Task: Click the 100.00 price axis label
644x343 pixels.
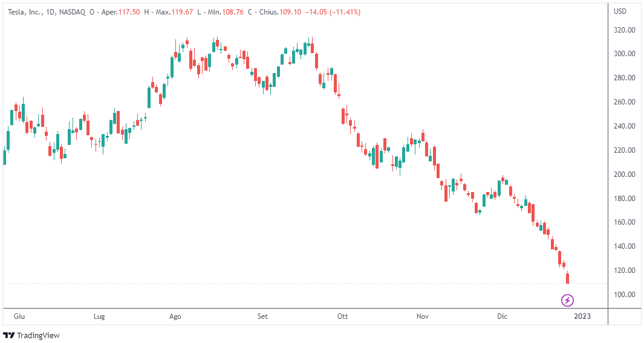Action: (625, 295)
